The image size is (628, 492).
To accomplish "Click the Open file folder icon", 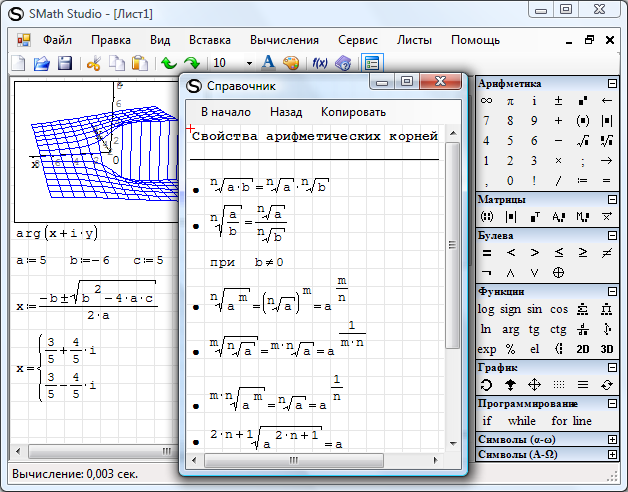I will [41, 64].
